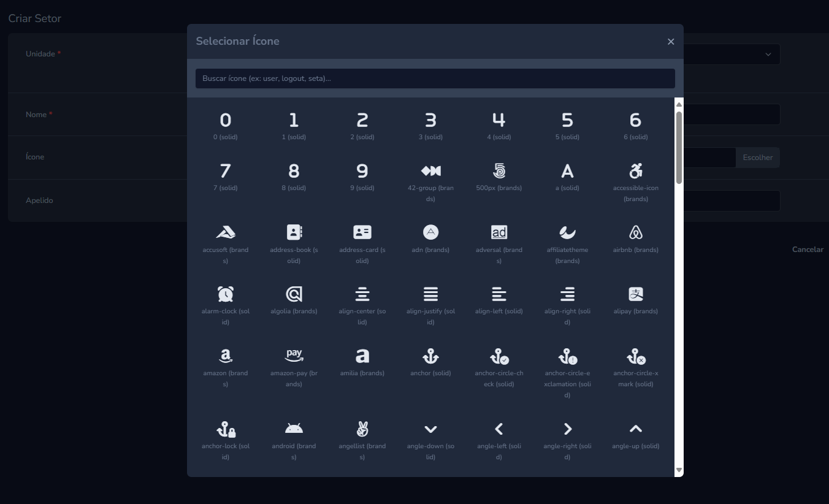Click the icon search field

coord(435,78)
